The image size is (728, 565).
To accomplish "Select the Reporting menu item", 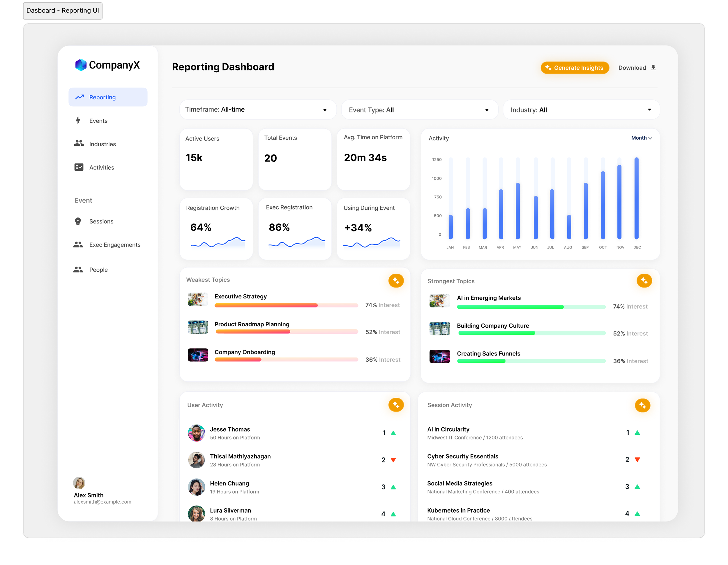I will (x=108, y=97).
